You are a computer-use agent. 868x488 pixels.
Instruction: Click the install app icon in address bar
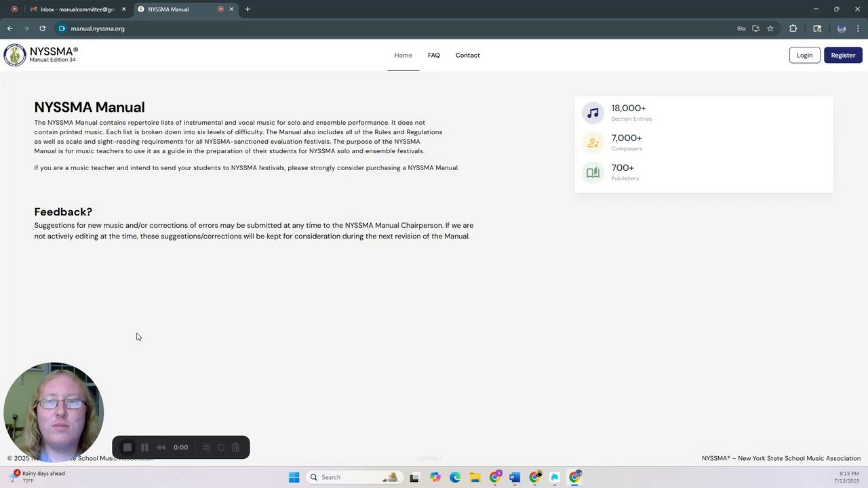[755, 28]
